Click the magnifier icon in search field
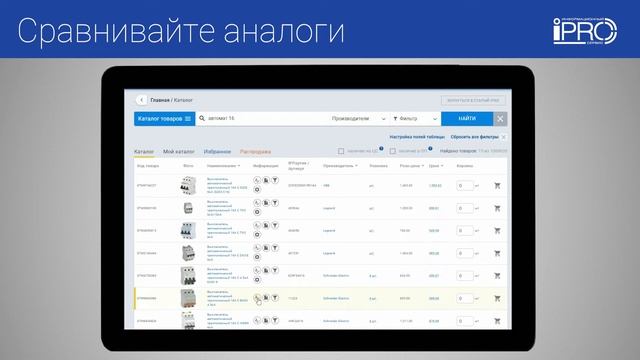 202,118
